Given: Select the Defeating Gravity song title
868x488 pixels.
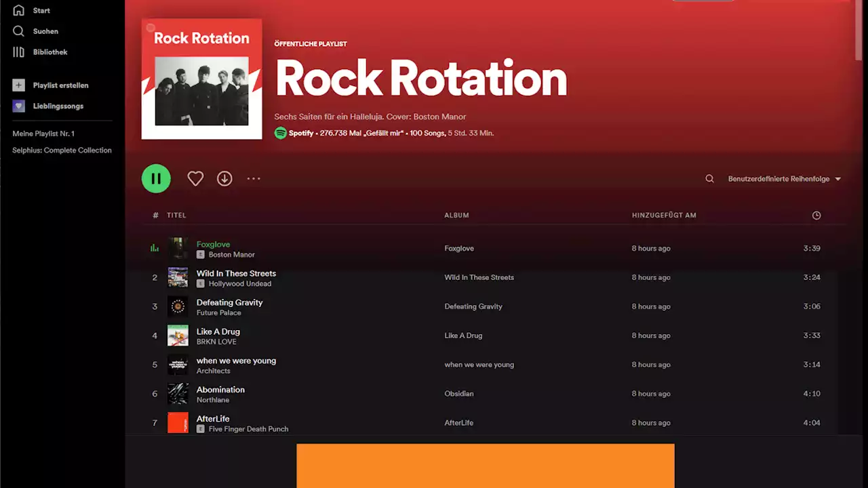Looking at the screenshot, I should point(229,303).
